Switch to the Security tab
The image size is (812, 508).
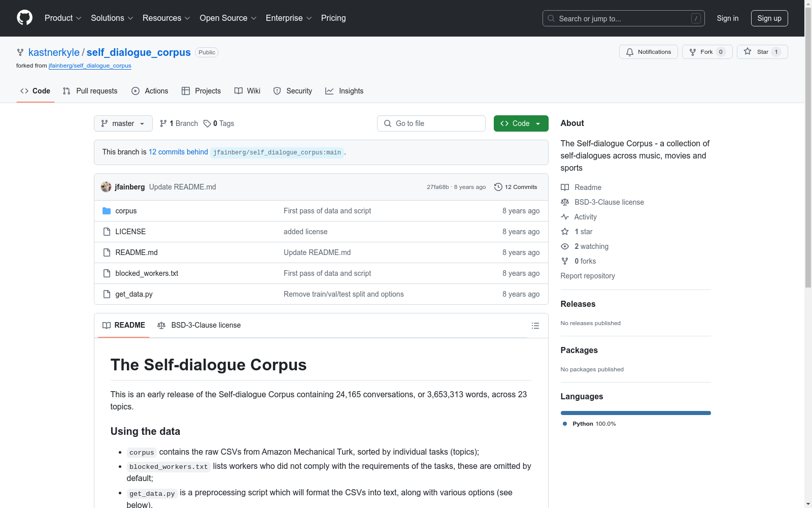click(293, 91)
